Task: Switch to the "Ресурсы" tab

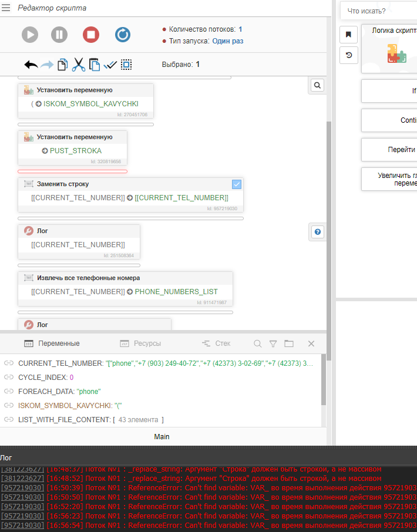Action: click(x=140, y=344)
